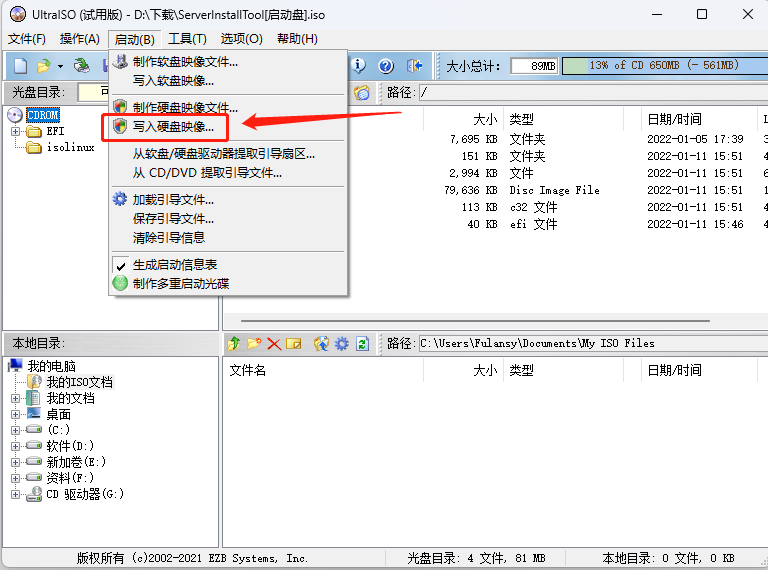768x571 pixels.
Task: Open the 帮助(H) menu
Action: tap(297, 39)
